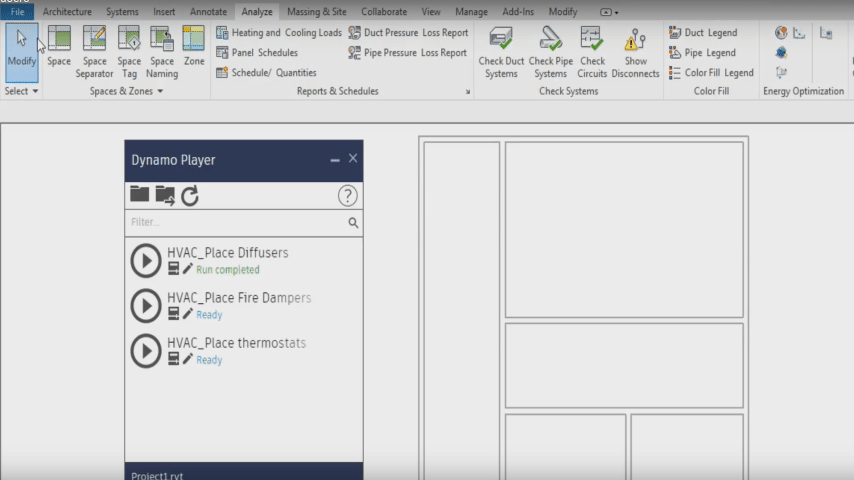Switch to the Manage tab
The height and width of the screenshot is (480, 854).
pyautogui.click(x=471, y=11)
